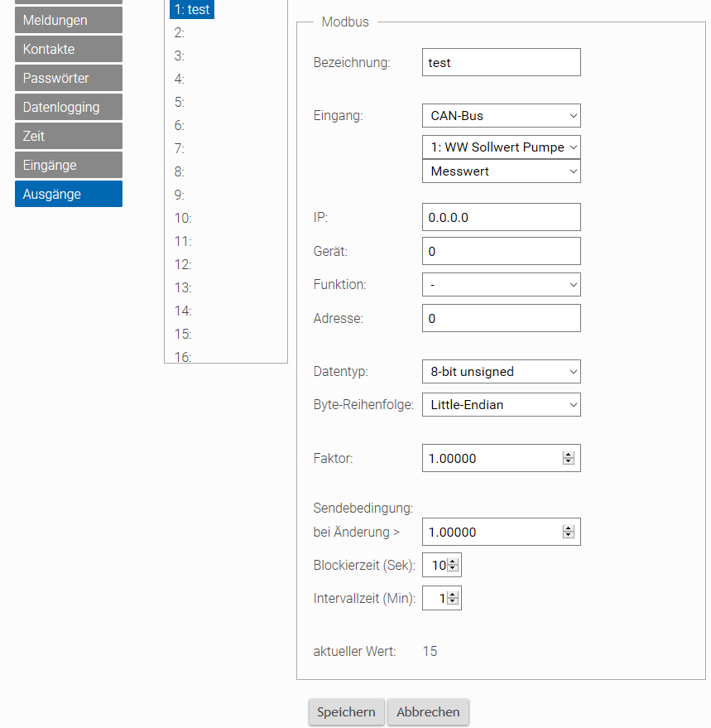This screenshot has width=711, height=728.
Task: Open the Datenlogging menu item
Action: (x=69, y=107)
